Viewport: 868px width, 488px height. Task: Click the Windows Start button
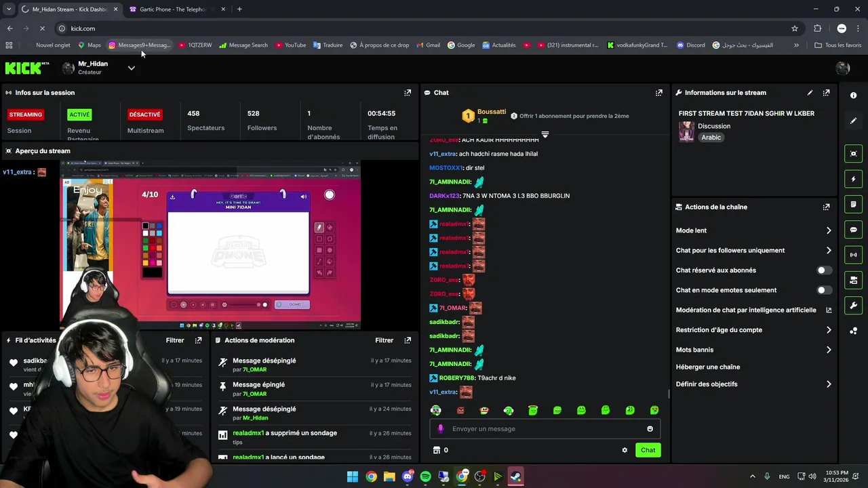point(353,476)
